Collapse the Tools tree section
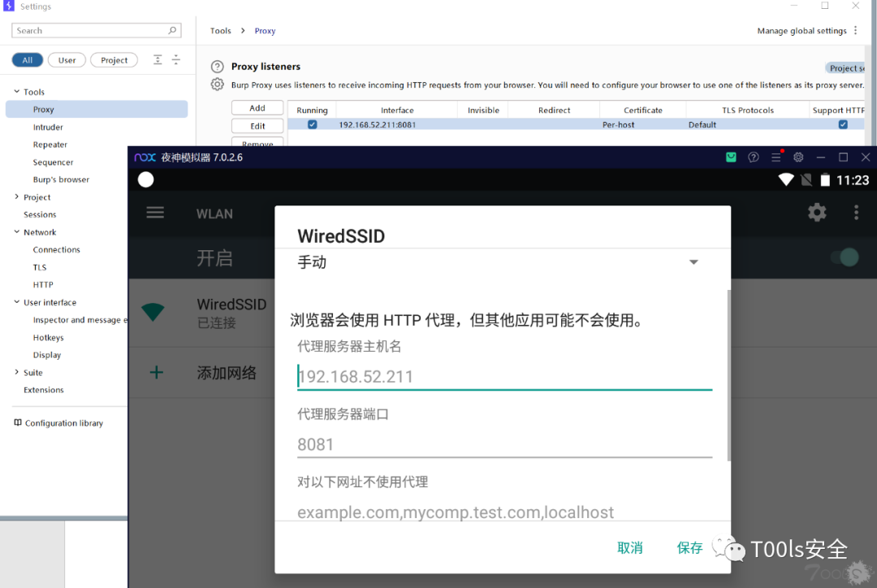 pyautogui.click(x=17, y=91)
